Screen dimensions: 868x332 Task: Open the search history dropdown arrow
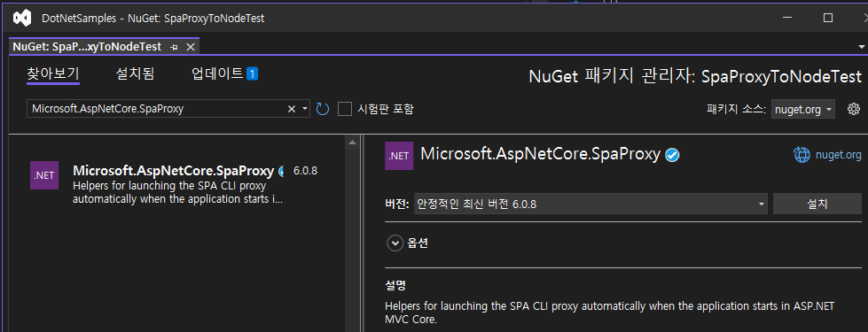click(x=305, y=109)
